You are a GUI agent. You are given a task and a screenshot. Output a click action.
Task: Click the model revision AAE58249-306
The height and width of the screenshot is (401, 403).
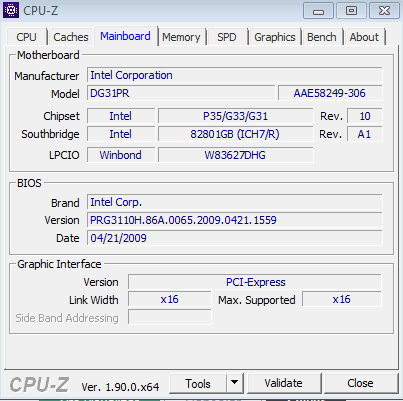(330, 93)
